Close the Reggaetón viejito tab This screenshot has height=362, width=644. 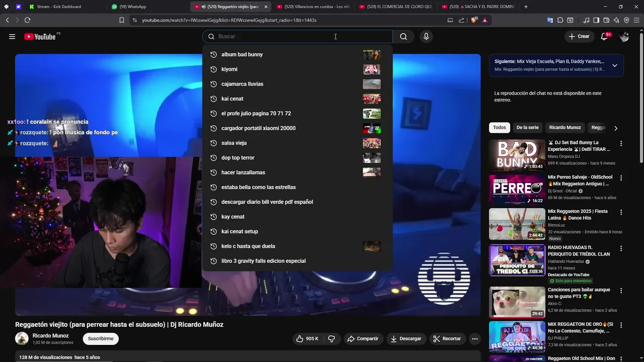(266, 7)
